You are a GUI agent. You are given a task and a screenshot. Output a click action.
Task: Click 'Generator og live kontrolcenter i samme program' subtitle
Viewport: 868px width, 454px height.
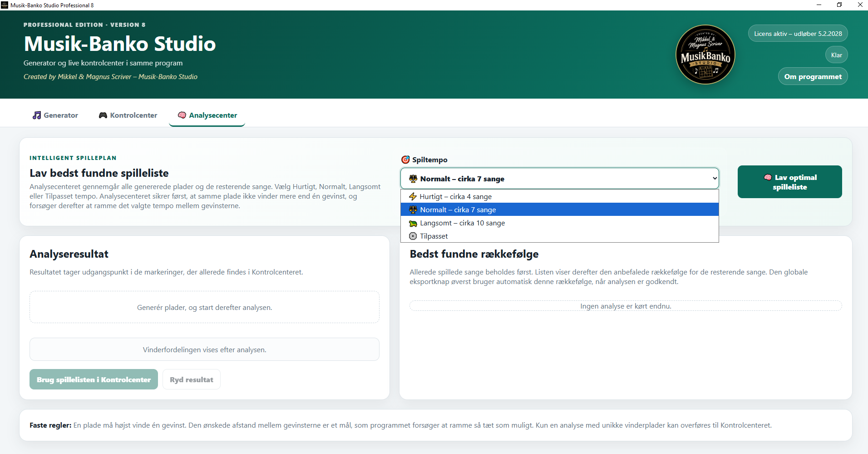pyautogui.click(x=103, y=63)
